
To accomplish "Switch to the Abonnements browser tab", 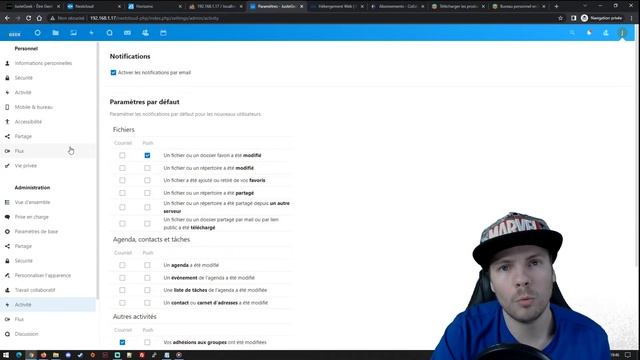I will pos(397,6).
